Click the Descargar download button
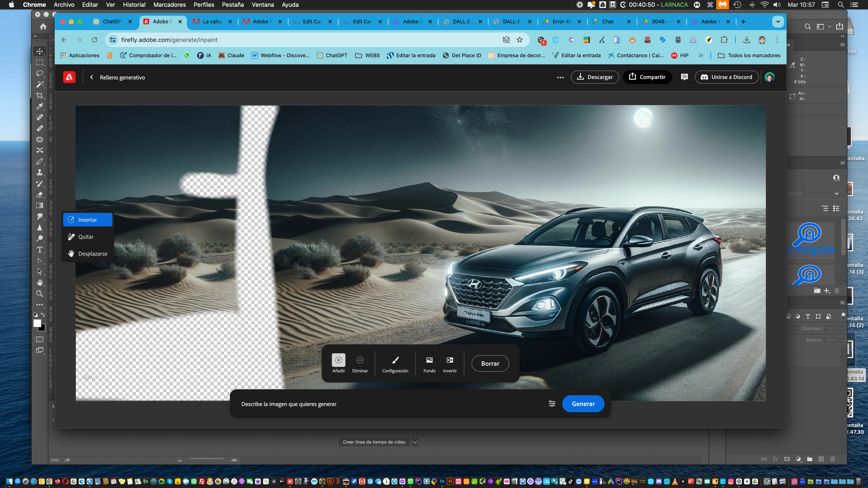The image size is (868, 488). click(595, 77)
